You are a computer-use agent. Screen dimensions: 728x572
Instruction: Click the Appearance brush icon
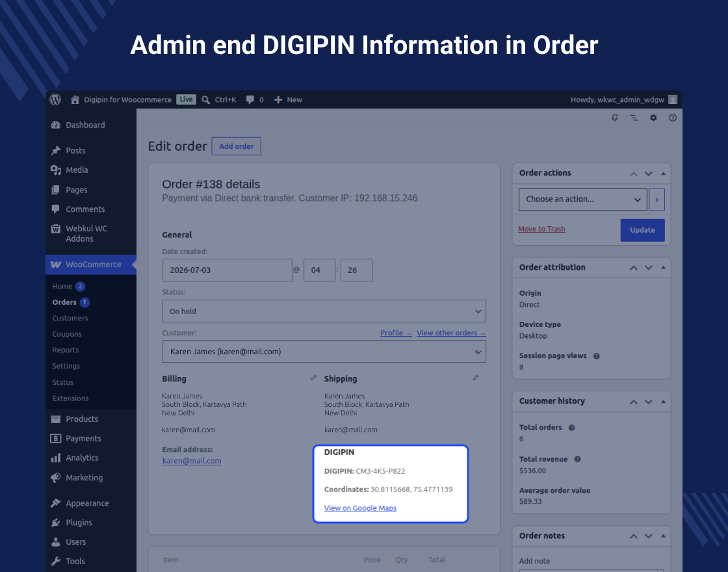pos(56,503)
